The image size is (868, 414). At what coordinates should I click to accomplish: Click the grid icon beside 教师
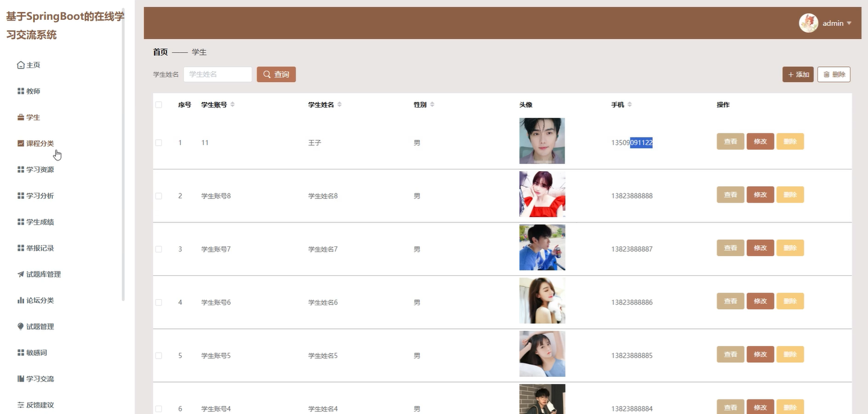(21, 91)
